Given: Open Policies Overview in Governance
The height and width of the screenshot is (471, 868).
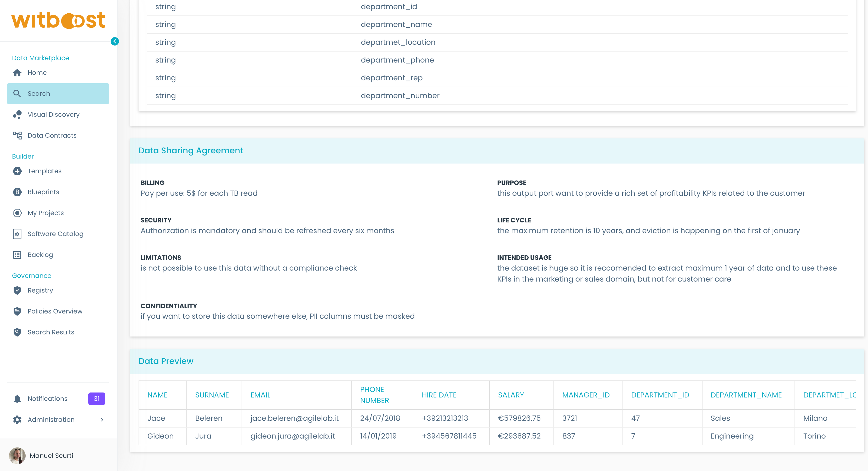Looking at the screenshot, I should tap(55, 311).
